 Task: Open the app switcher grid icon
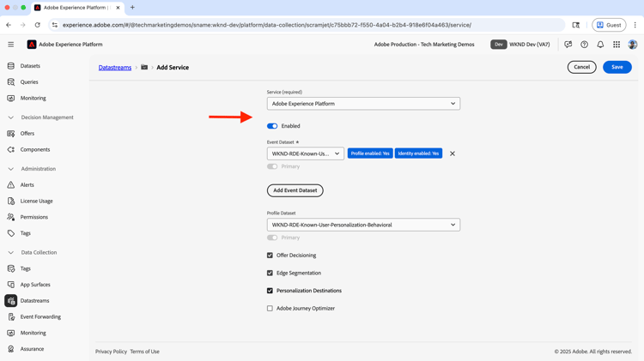(x=617, y=45)
